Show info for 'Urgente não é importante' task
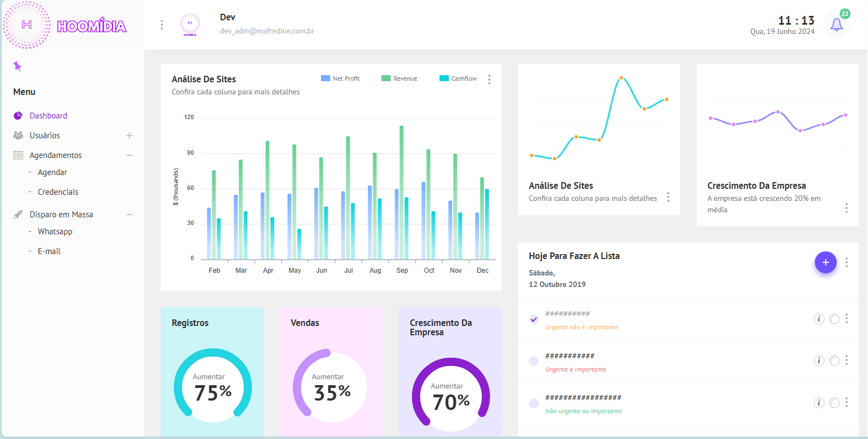 click(819, 319)
